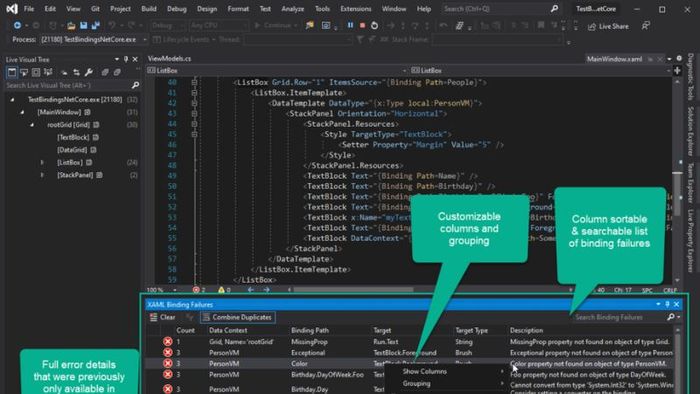Click the wrench settings icon in Live Visual Tree

point(88,72)
